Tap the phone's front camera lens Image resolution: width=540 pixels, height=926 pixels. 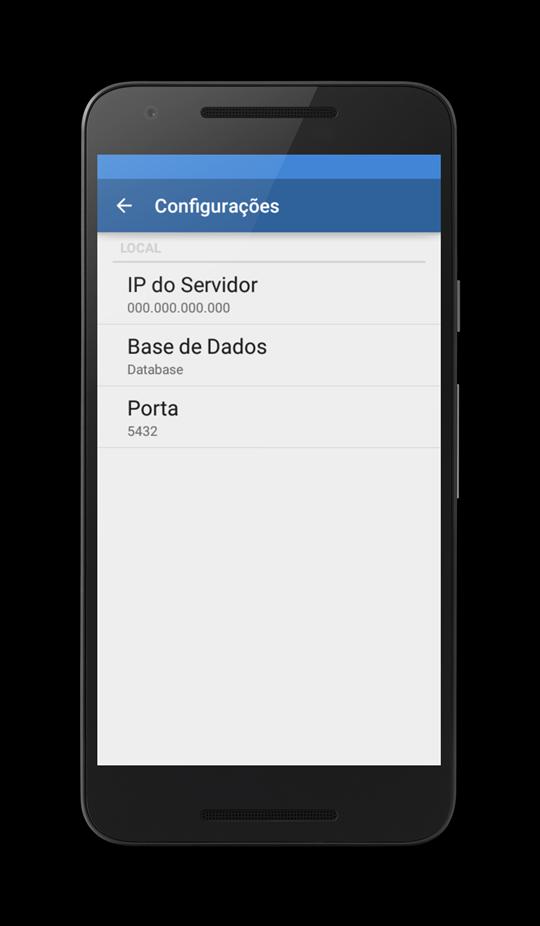click(151, 112)
